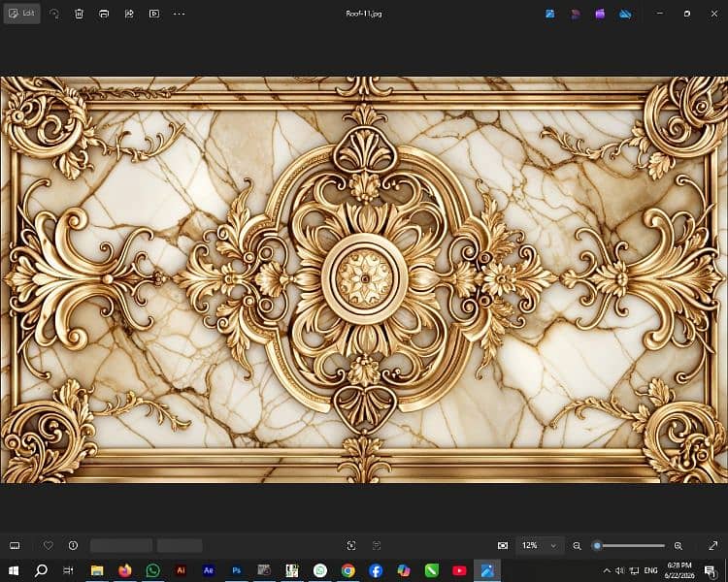Open YouTube from the taskbar
Viewport: 728px width, 582px height.
pos(459,570)
